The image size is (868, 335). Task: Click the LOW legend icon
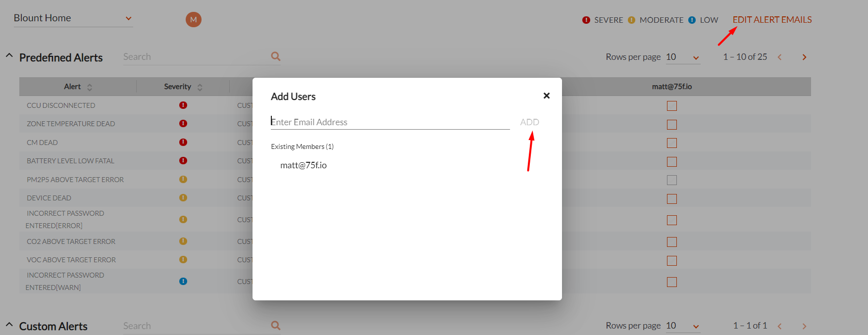[692, 20]
